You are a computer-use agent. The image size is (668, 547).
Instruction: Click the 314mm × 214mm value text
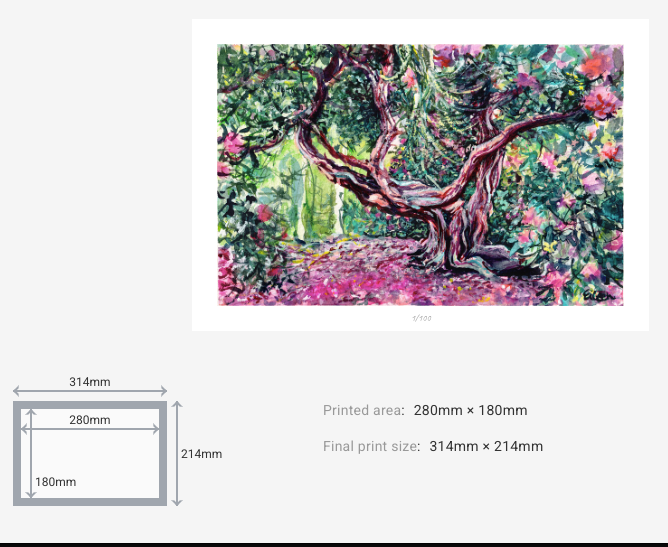486,447
